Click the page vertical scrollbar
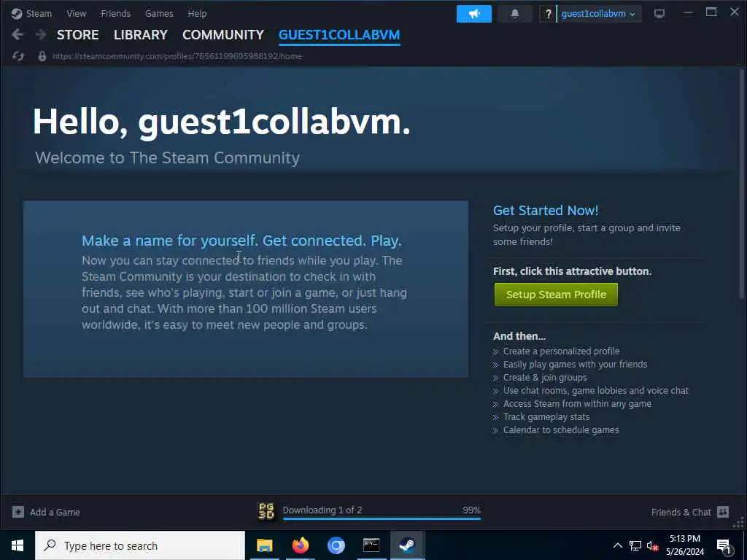This screenshot has height=560, width=747. pos(741,184)
